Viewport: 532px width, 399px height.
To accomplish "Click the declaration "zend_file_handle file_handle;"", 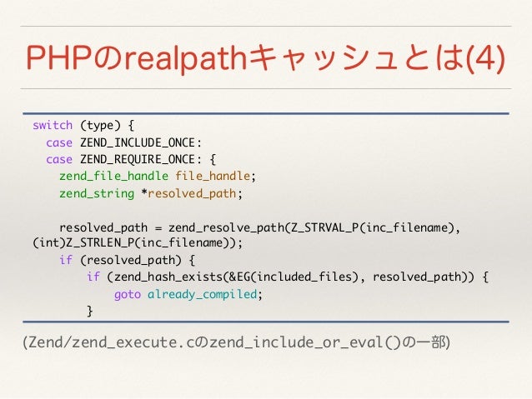I will click(x=158, y=177).
